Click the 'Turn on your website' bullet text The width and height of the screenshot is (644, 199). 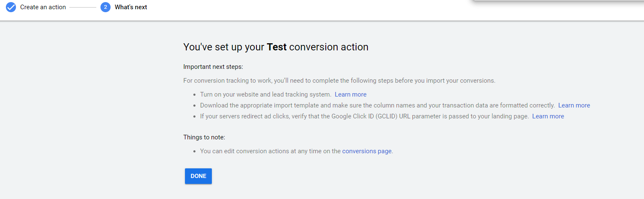(266, 94)
